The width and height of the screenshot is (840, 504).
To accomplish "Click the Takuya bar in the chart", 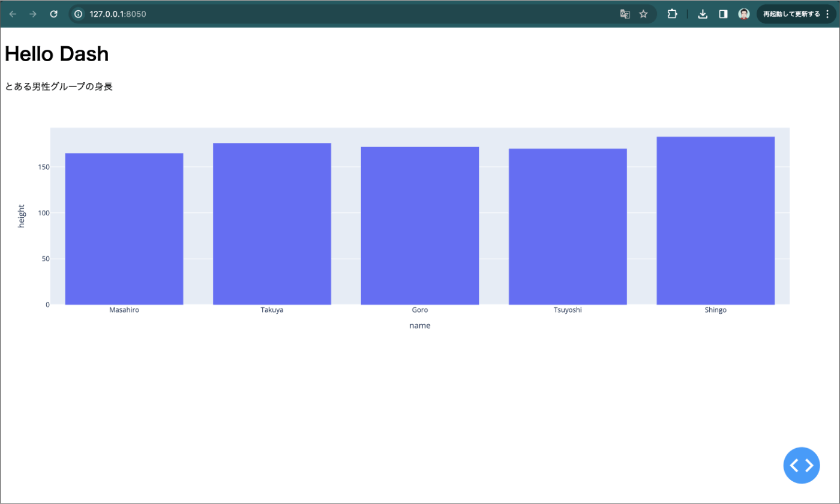I will coord(272,224).
